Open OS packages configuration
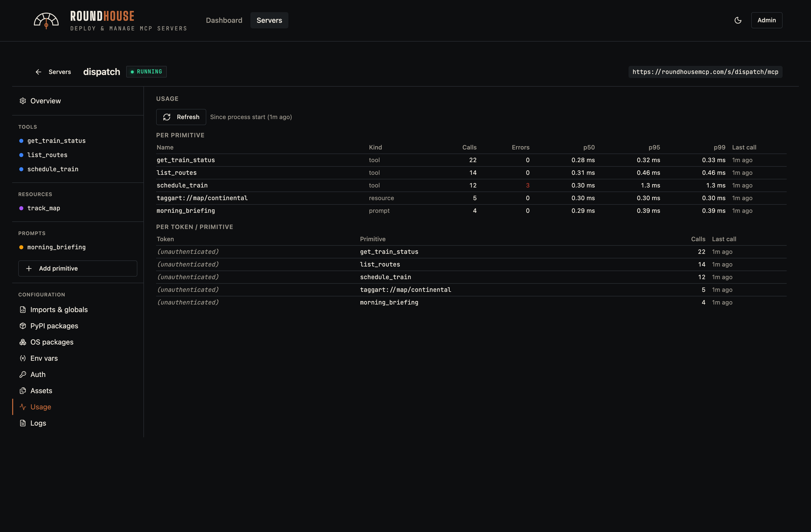The image size is (811, 532). 52,342
